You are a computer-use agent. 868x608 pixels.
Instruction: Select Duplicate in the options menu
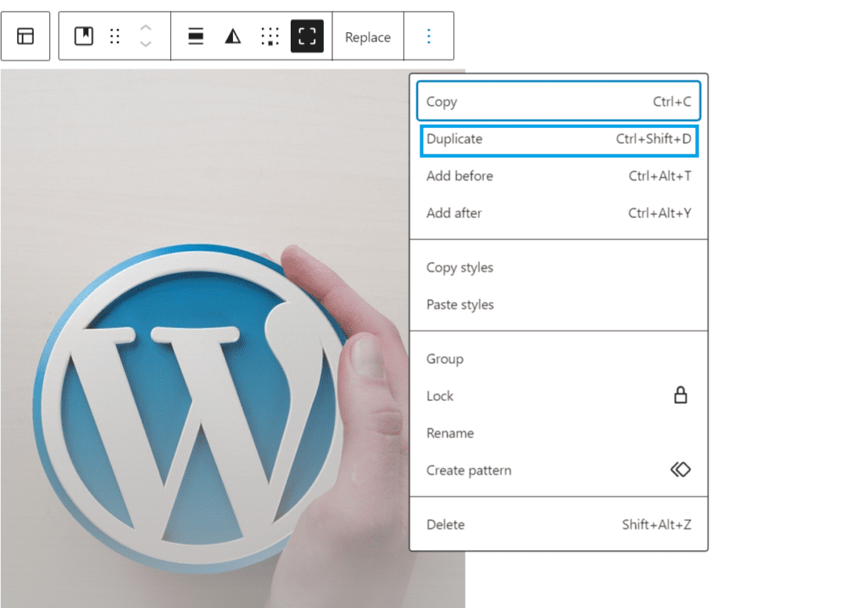coord(559,140)
